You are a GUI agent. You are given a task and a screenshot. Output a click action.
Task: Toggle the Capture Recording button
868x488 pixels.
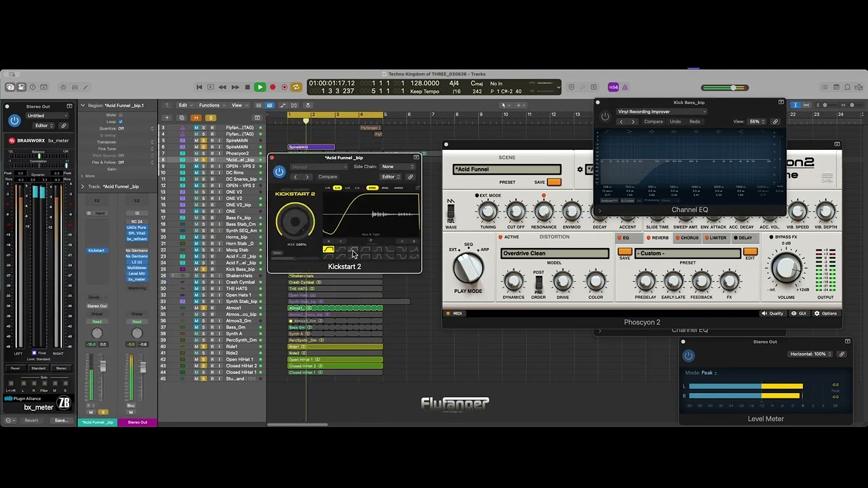pyautogui.click(x=284, y=87)
